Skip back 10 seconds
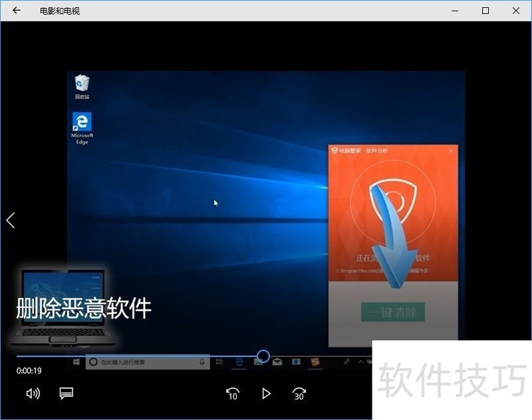The height and width of the screenshot is (420, 532). [x=232, y=393]
